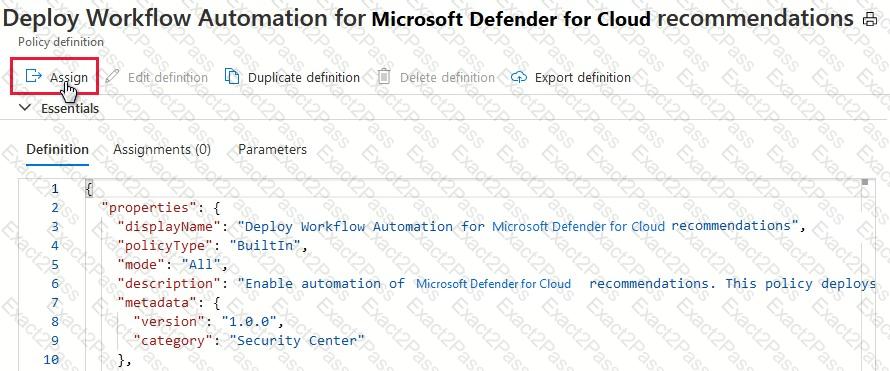Viewport: 890px width, 371px height.
Task: Click the Delete definition trash icon
Action: (384, 77)
